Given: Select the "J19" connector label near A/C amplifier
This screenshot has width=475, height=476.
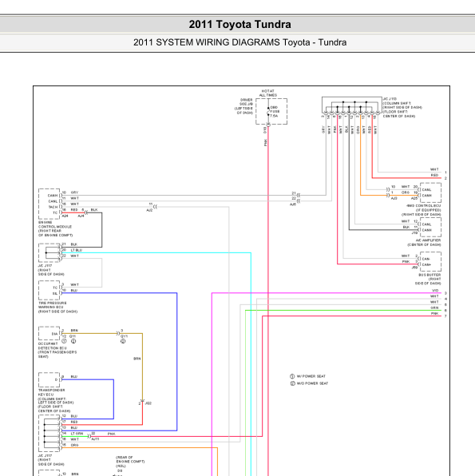Looking at the screenshot, I should point(414,233).
